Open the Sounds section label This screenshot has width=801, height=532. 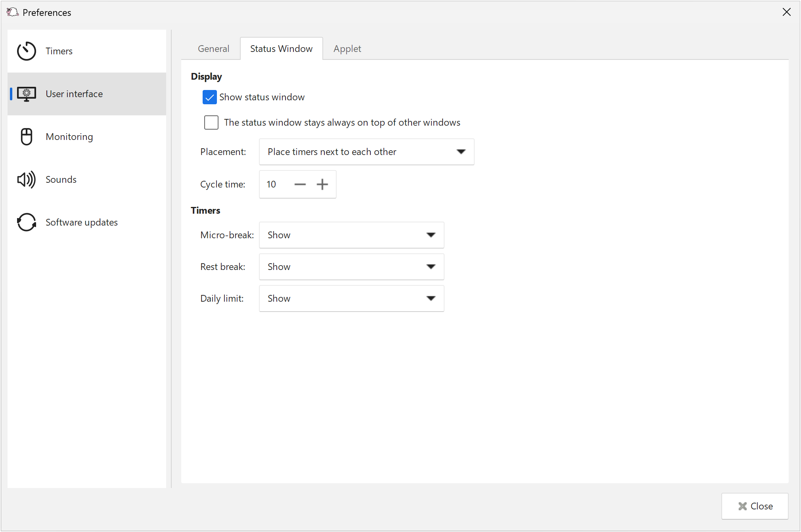61,180
